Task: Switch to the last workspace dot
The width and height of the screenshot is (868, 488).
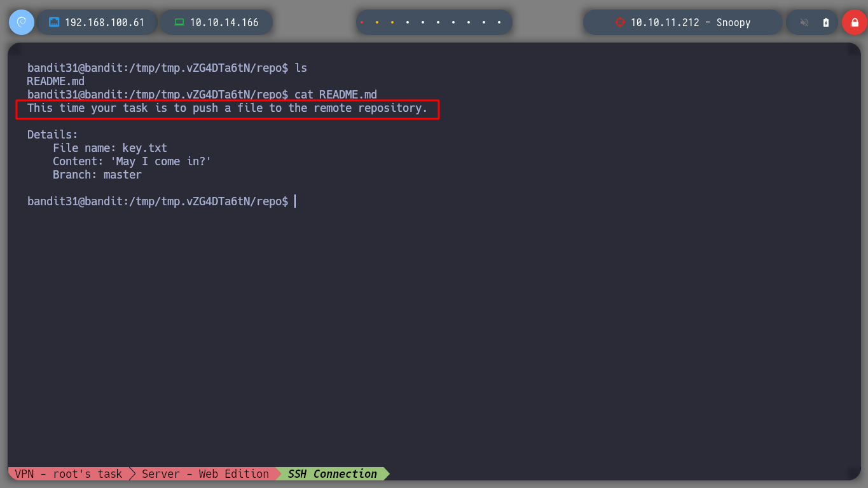Action: pos(499,22)
